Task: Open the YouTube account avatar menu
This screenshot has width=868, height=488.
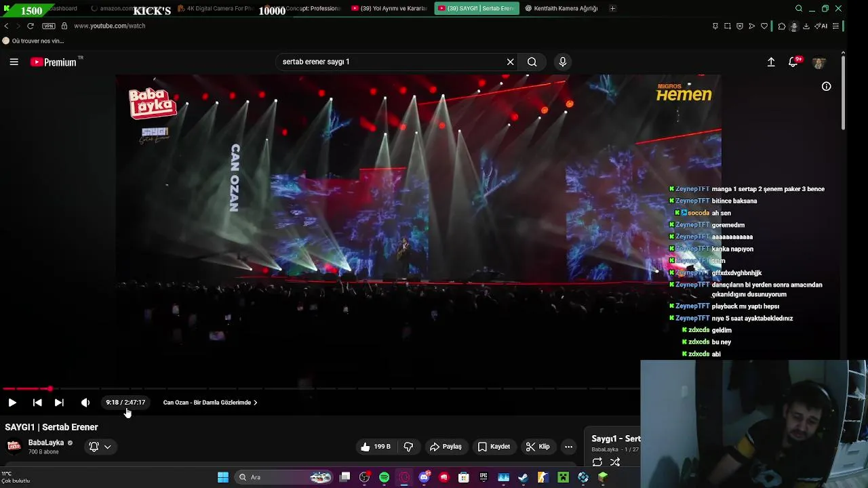Action: [819, 62]
